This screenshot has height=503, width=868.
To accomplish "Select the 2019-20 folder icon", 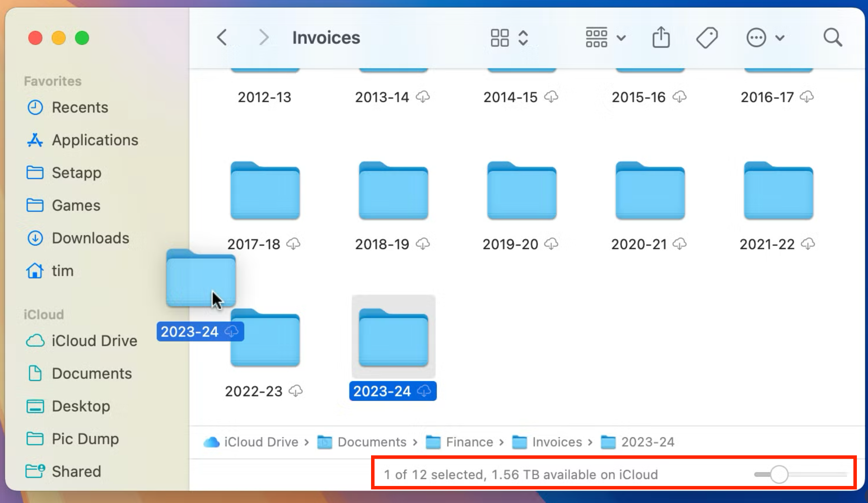I will point(522,190).
